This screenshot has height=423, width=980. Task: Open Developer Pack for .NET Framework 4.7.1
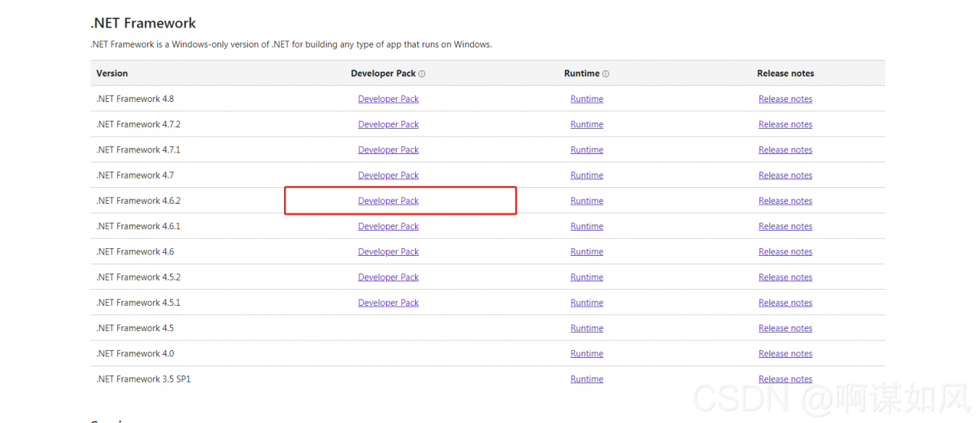(388, 149)
